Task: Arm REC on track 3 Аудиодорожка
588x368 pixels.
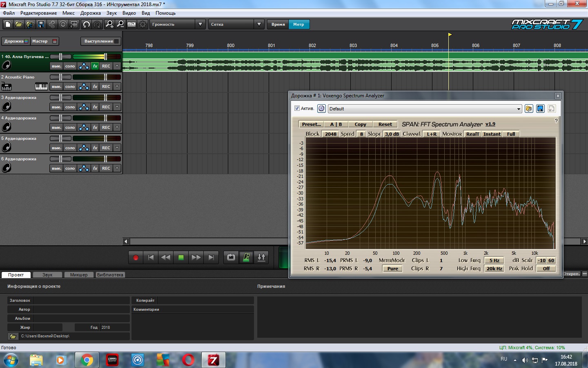Action: coord(106,107)
